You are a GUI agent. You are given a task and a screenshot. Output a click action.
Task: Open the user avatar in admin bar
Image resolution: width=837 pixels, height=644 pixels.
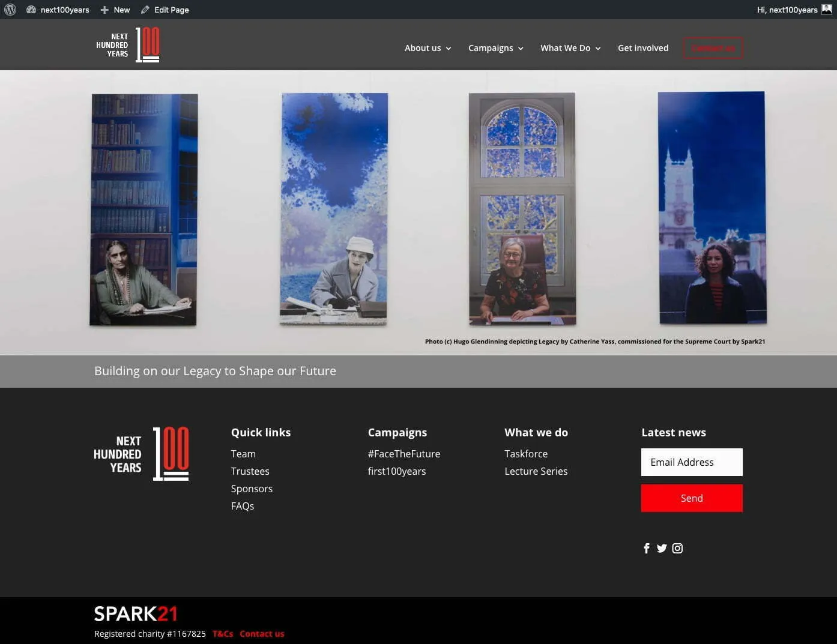(x=827, y=10)
